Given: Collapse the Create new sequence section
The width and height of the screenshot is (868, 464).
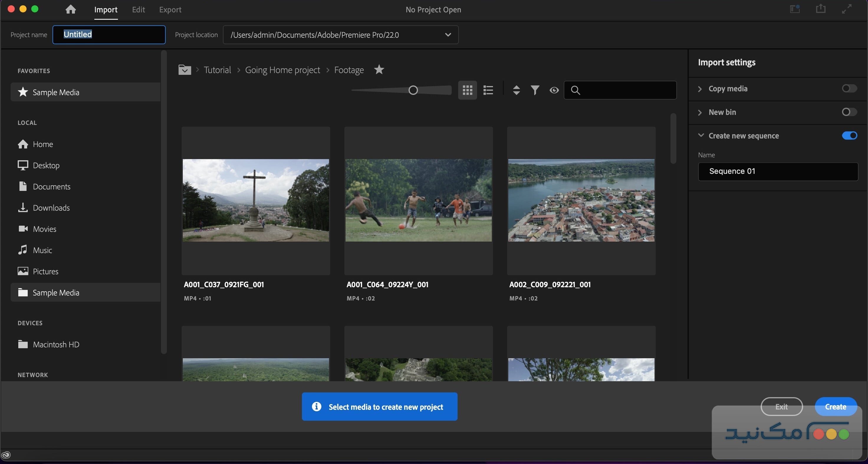Looking at the screenshot, I should (x=701, y=135).
